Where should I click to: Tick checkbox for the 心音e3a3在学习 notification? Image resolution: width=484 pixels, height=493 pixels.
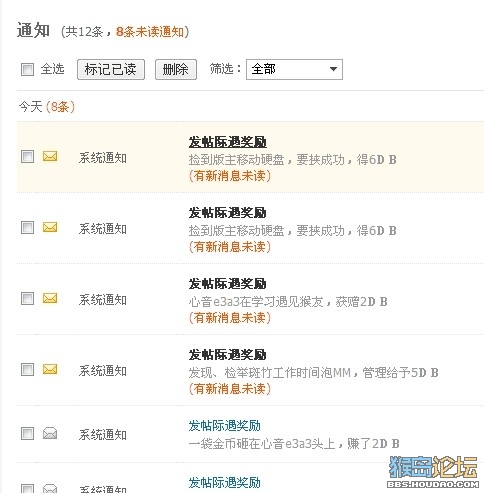coord(27,298)
